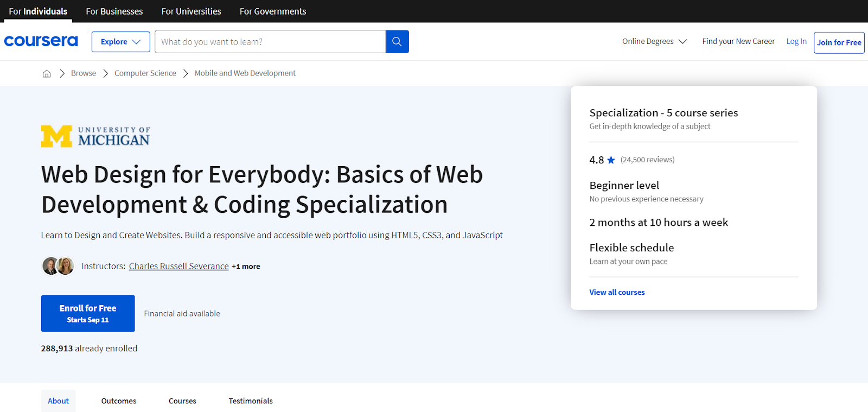This screenshot has width=868, height=412.
Task: Click the magnifying glass search button
Action: click(397, 42)
